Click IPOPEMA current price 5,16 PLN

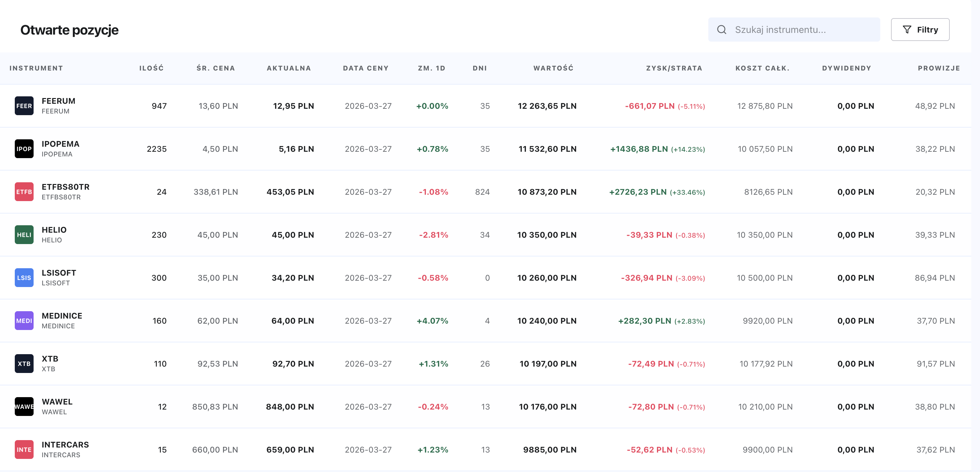(x=296, y=149)
